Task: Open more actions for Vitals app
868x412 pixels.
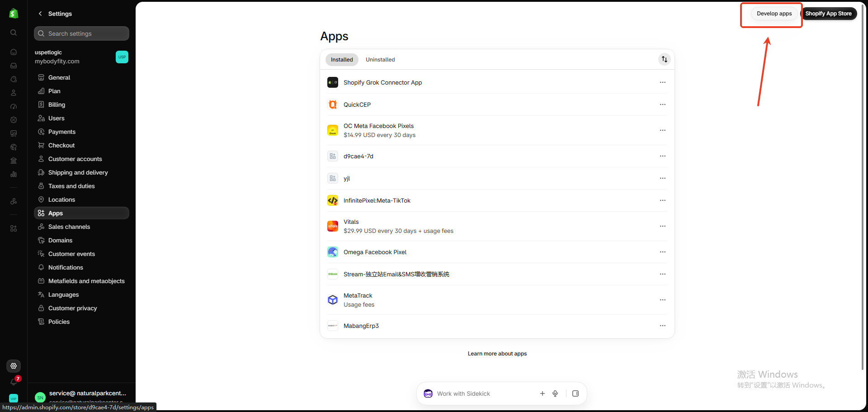Action: (663, 226)
